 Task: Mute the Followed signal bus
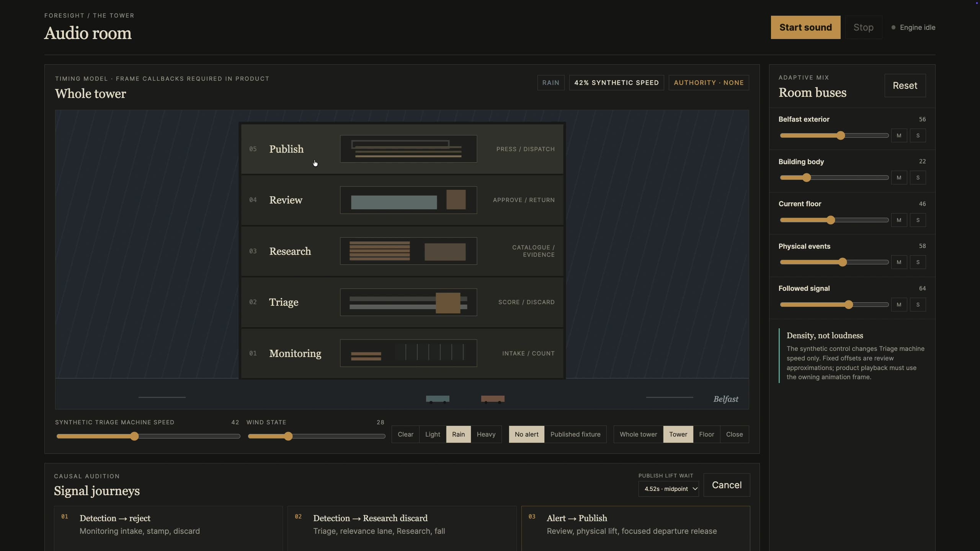[899, 305]
